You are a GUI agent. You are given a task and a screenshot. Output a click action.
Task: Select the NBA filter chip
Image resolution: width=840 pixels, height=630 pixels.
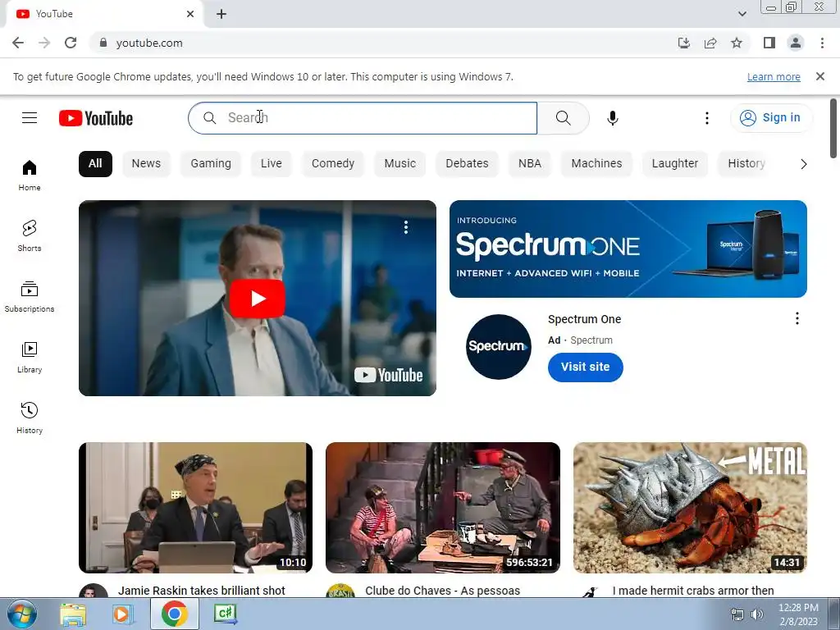click(530, 164)
